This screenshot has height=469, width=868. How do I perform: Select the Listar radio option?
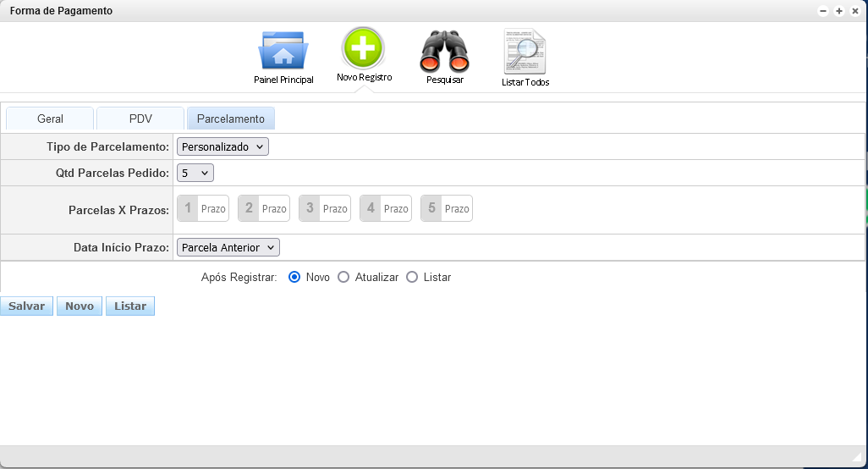pos(412,277)
